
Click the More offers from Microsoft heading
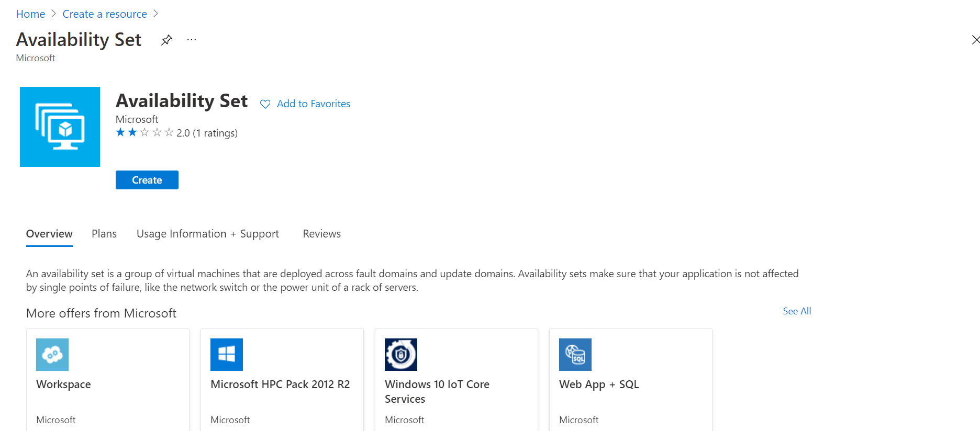point(101,313)
